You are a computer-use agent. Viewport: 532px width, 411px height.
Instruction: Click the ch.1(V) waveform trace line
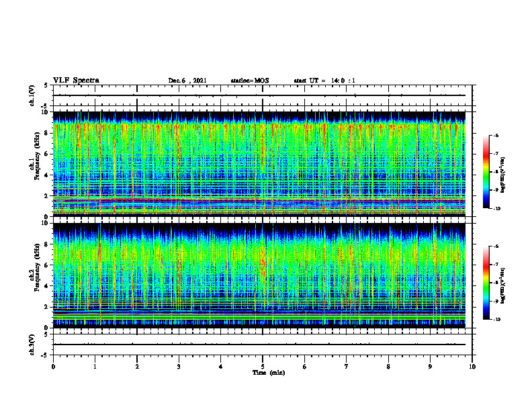click(259, 95)
